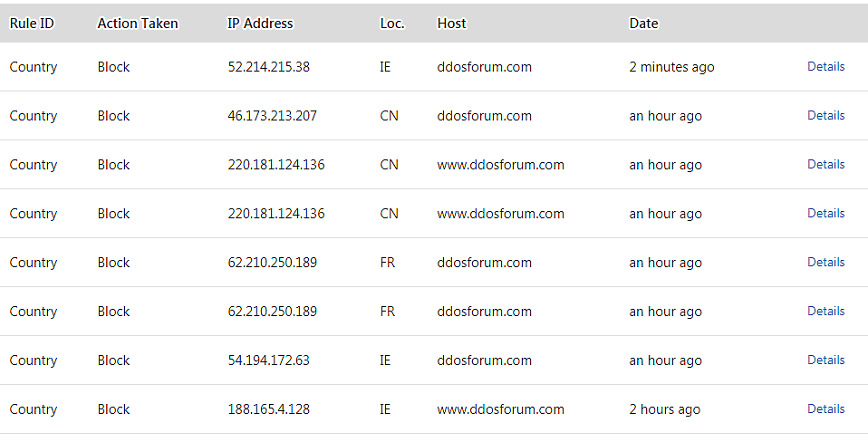
Task: Click the CN location for 46.173.213.207
Action: 389,116
